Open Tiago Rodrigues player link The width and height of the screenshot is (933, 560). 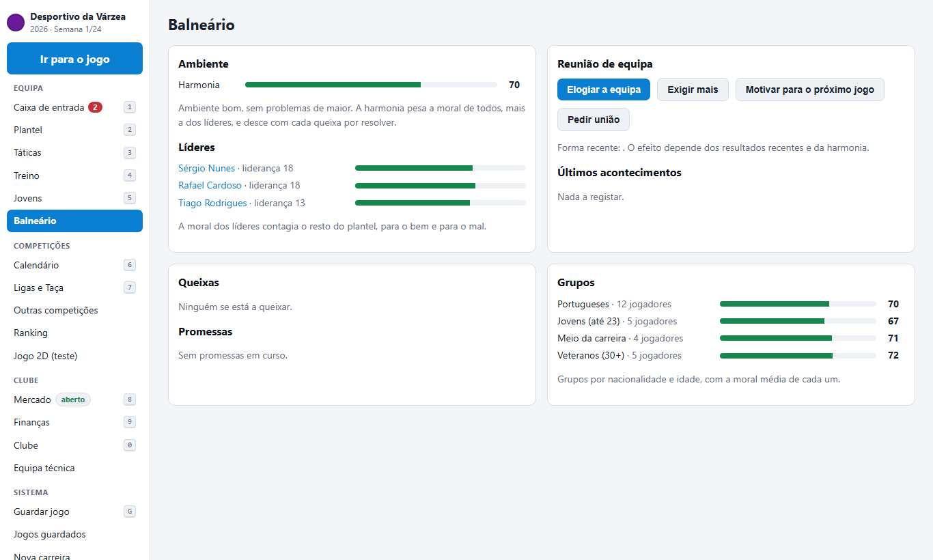(212, 203)
